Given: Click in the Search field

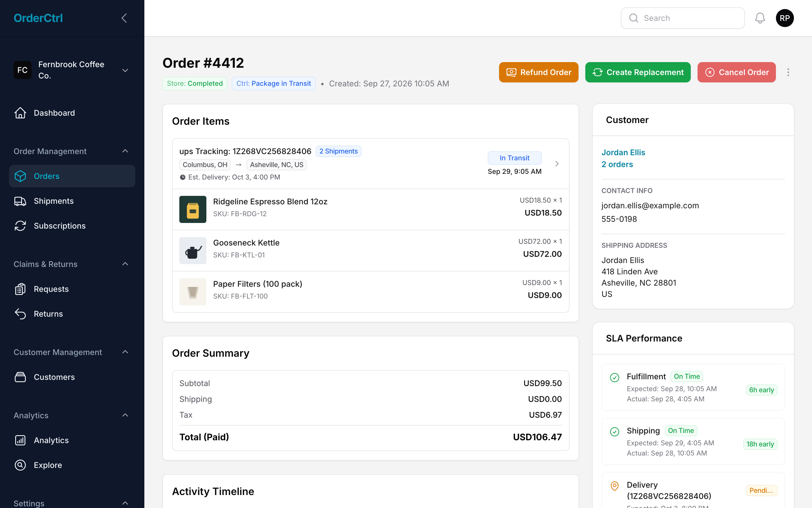Looking at the screenshot, I should pos(683,18).
